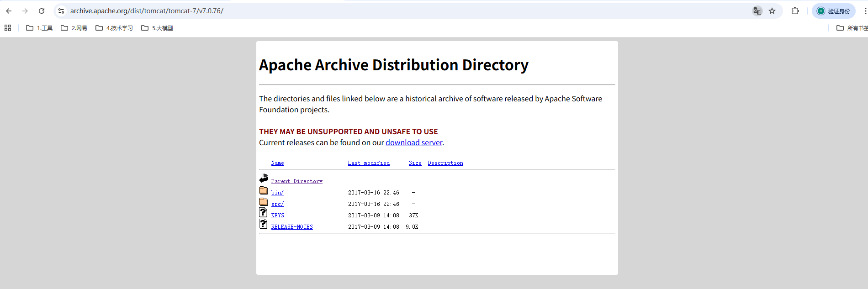Open the bin/ directory link
Screen dimensions: 868x289
[x=277, y=193]
